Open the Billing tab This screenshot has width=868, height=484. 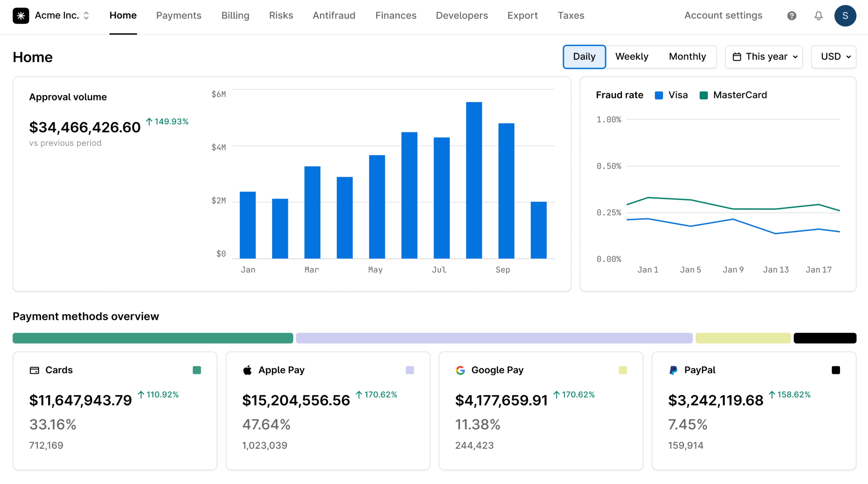(235, 16)
